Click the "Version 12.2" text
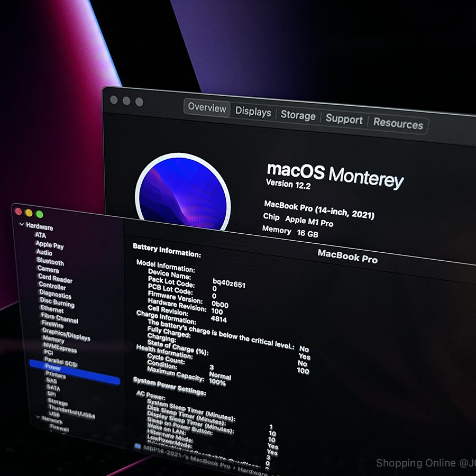Viewport: 476px width, 476px height. (x=288, y=184)
